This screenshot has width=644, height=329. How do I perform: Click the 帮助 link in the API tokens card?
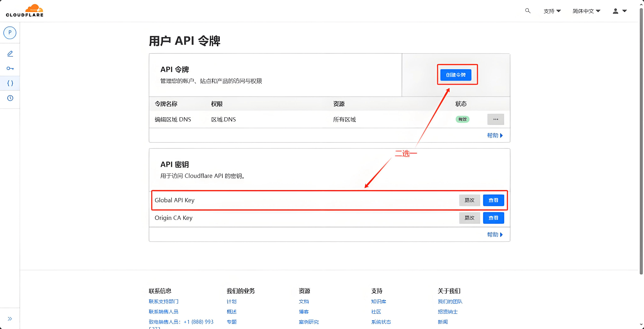coord(495,136)
